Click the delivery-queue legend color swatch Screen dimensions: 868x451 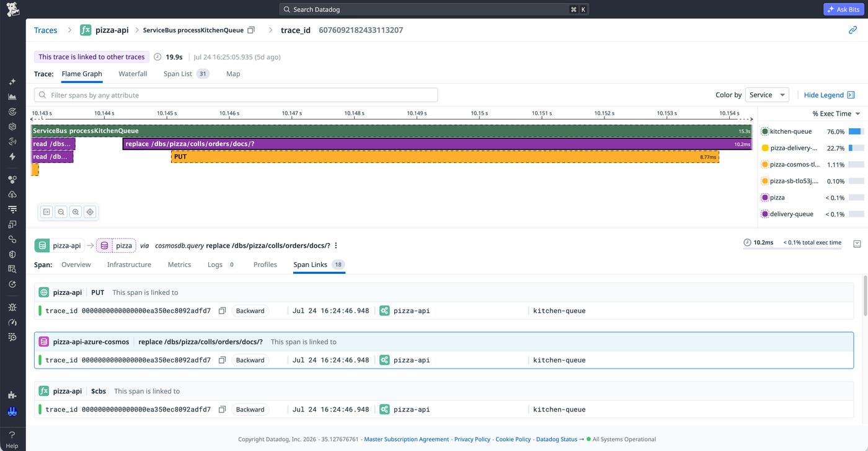tap(765, 214)
